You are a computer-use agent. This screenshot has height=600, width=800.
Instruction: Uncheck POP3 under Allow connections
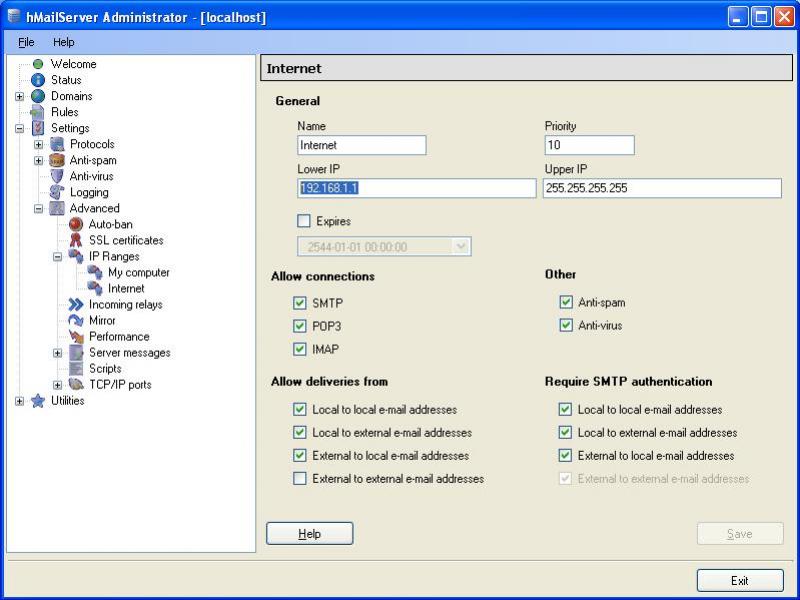pyautogui.click(x=299, y=326)
